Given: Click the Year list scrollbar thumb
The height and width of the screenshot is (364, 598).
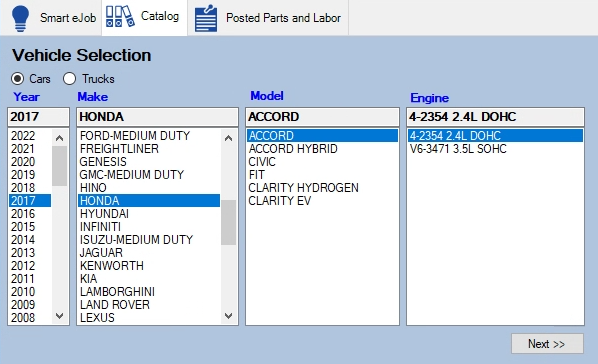Looking at the screenshot, I should coord(59,166).
